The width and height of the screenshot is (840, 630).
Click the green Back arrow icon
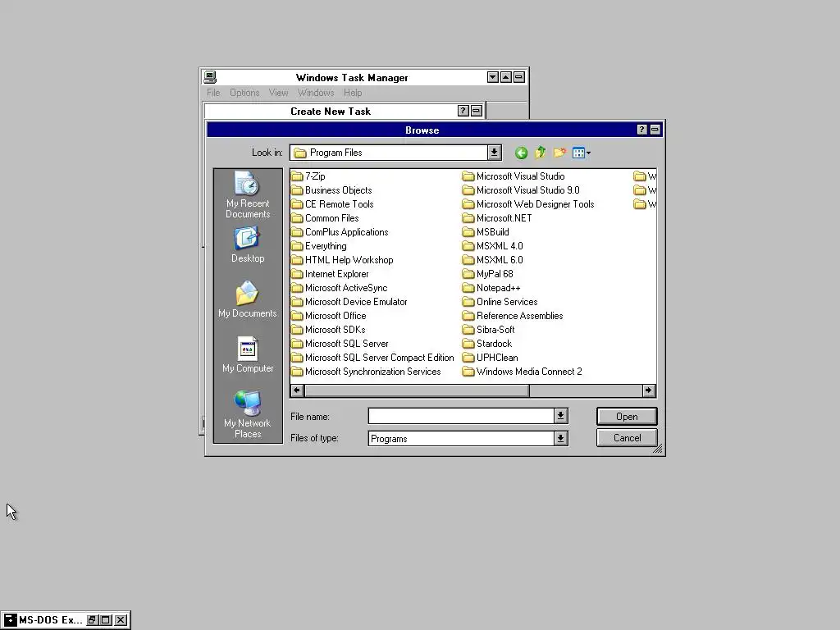pyautogui.click(x=521, y=153)
